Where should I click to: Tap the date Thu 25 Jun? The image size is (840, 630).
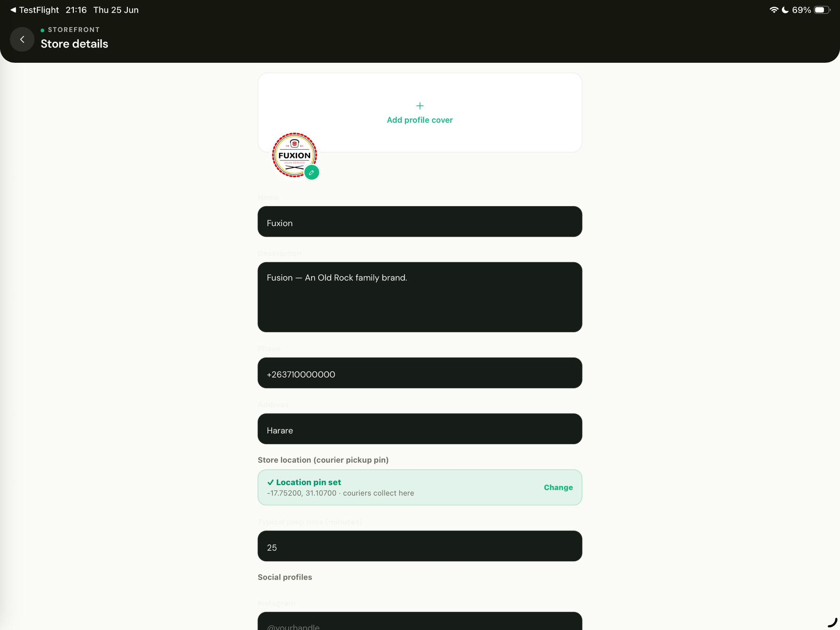pyautogui.click(x=116, y=10)
